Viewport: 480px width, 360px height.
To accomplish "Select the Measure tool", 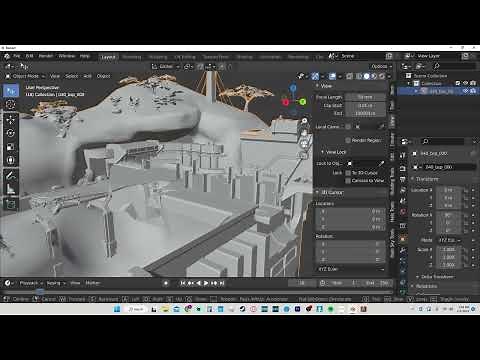I will tap(11, 189).
